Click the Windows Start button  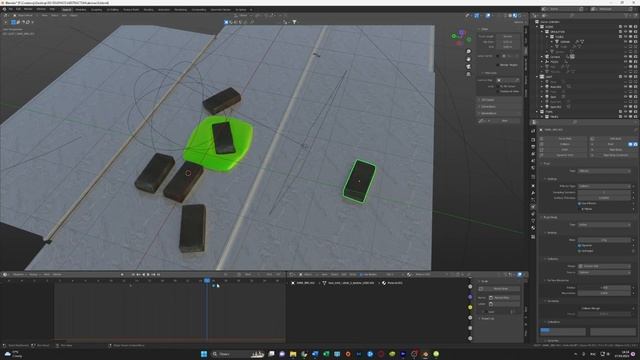pyautogui.click(x=204, y=354)
